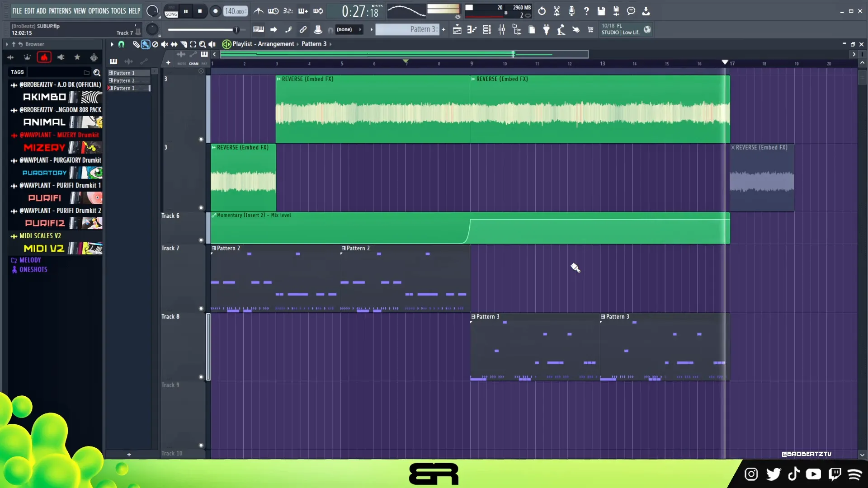This screenshot has height=488, width=868.
Task: Open the (none) snap dropdown
Action: click(x=349, y=30)
